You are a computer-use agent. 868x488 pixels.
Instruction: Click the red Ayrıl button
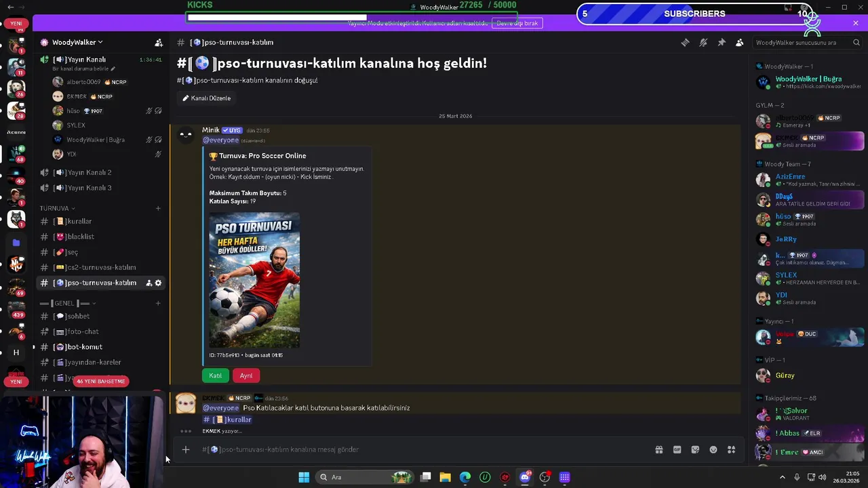[x=246, y=375]
